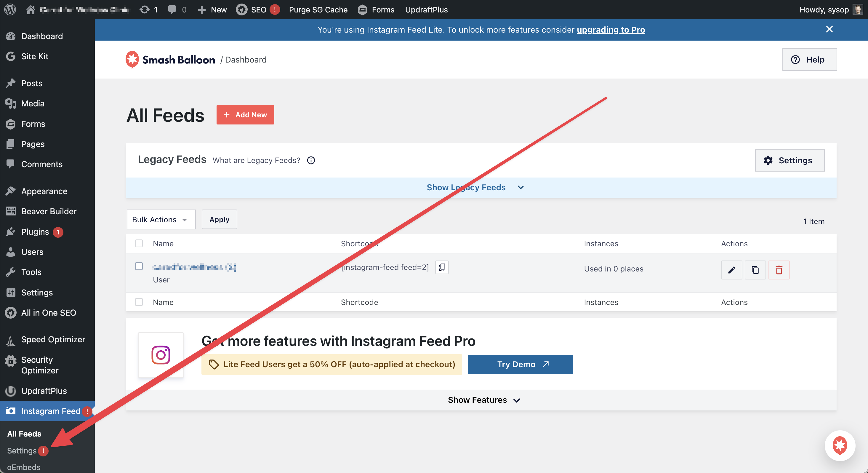Viewport: 868px width, 473px height.
Task: Open the blurred feed name link
Action: 194,267
